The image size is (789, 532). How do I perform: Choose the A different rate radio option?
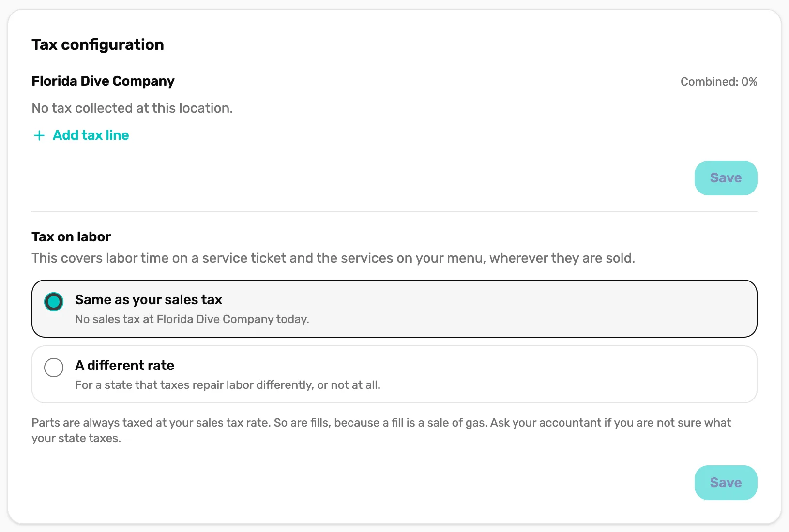click(54, 368)
